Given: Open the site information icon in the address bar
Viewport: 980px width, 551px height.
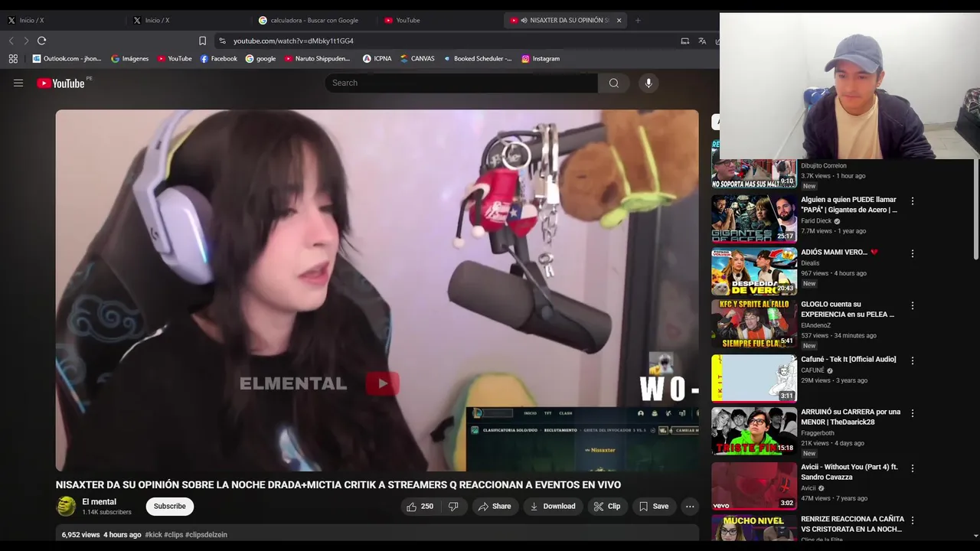Looking at the screenshot, I should pyautogui.click(x=222, y=41).
